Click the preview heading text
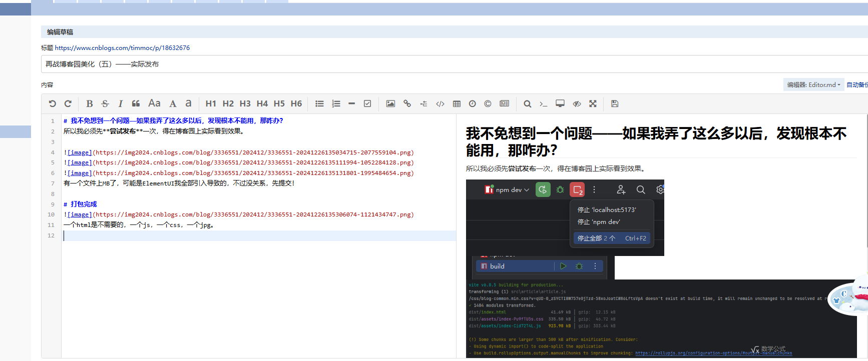Screen dimensions: 868x361 (656, 141)
